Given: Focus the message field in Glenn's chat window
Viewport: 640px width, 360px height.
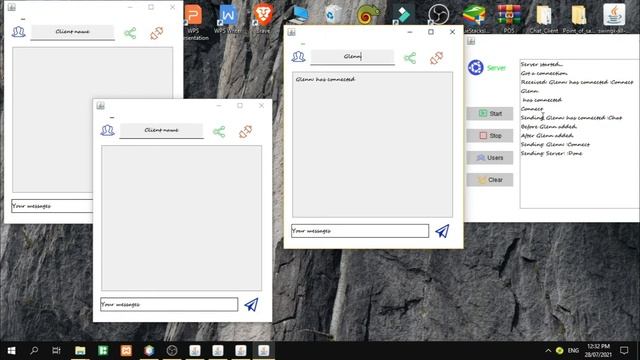Looking at the screenshot, I should (x=360, y=231).
